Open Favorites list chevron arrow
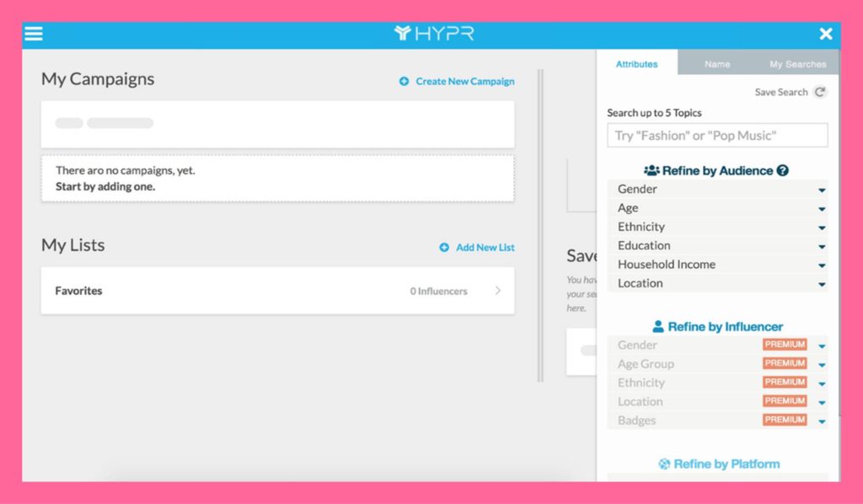The image size is (863, 504). tap(498, 291)
